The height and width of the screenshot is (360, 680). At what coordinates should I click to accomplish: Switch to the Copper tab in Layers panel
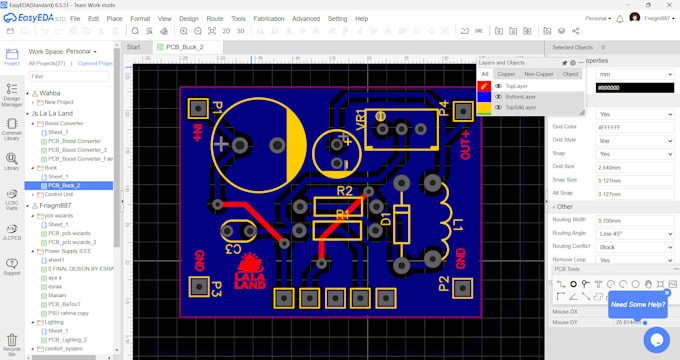506,74
